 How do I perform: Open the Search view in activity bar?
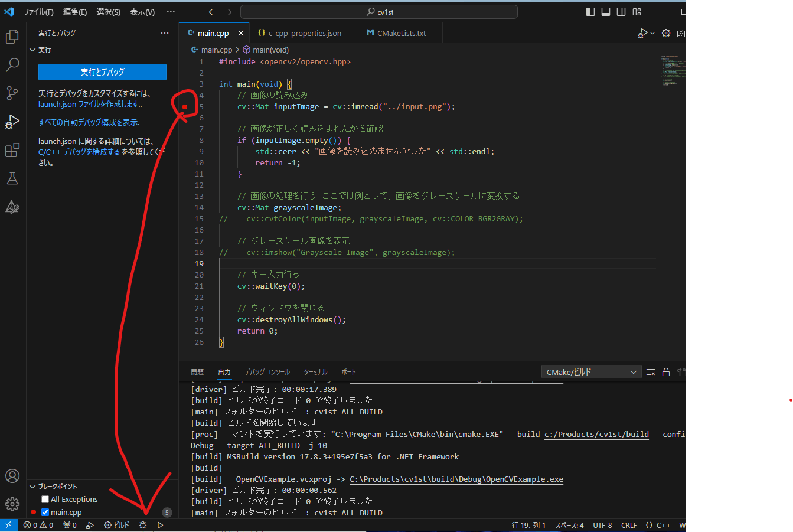[12, 64]
